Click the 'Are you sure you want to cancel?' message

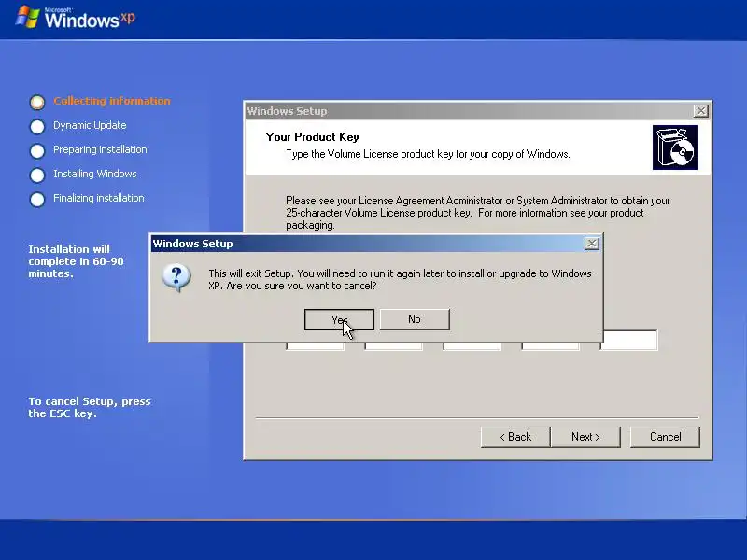(400, 279)
